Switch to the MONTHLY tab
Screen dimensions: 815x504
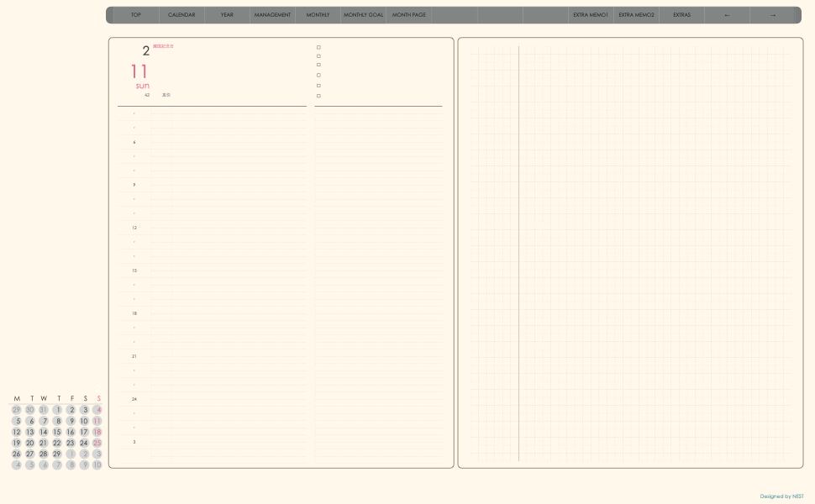click(318, 15)
